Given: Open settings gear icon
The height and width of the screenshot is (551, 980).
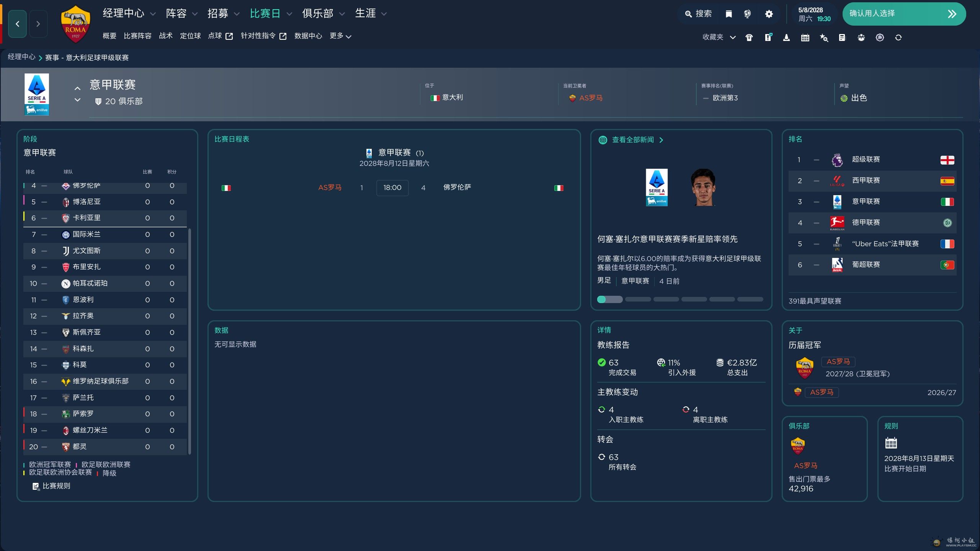Looking at the screenshot, I should coord(769,14).
